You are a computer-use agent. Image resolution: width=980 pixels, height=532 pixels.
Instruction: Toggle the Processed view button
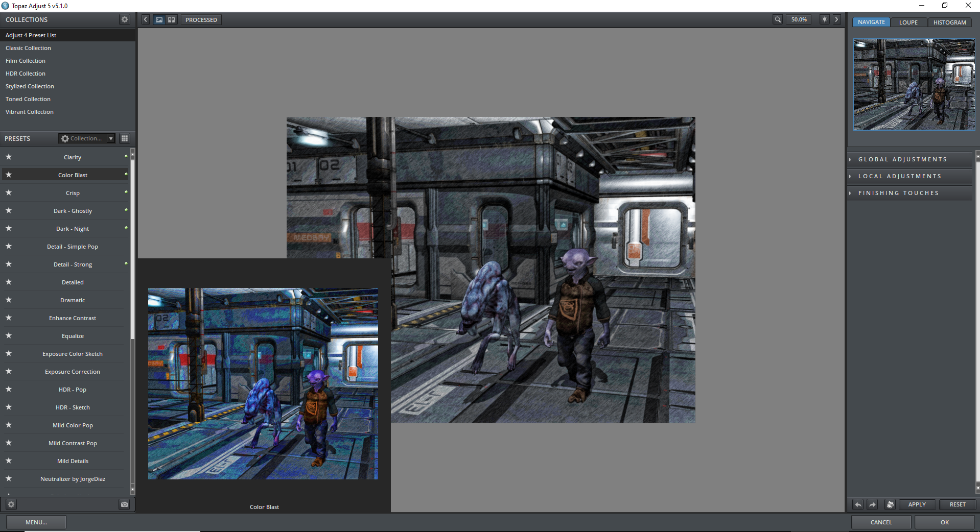tap(201, 20)
